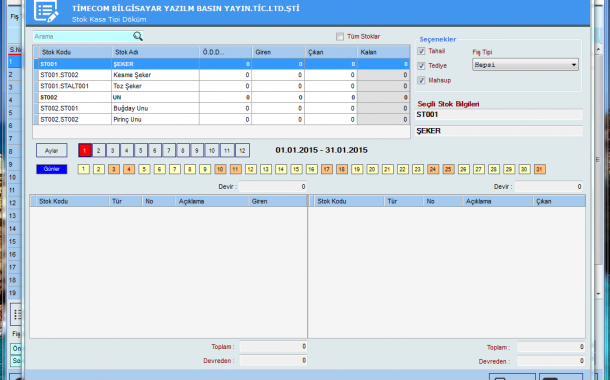Select the ST001 ŞEKER row
Image resolution: width=610 pixels, height=380 pixels.
point(222,64)
